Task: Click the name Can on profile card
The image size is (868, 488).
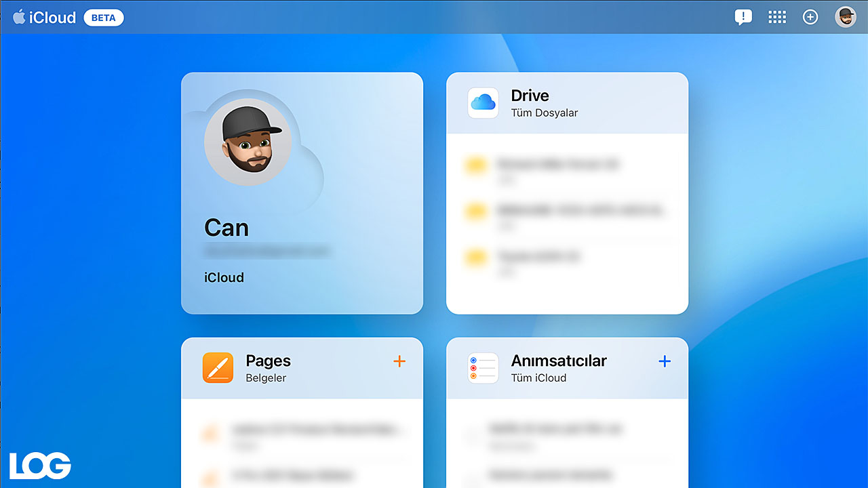Action: 226,228
